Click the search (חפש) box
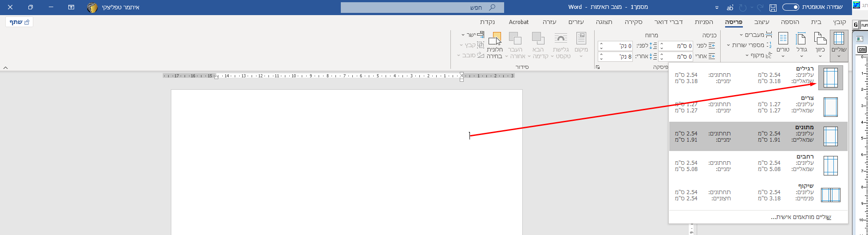868x235 pixels. tap(422, 8)
